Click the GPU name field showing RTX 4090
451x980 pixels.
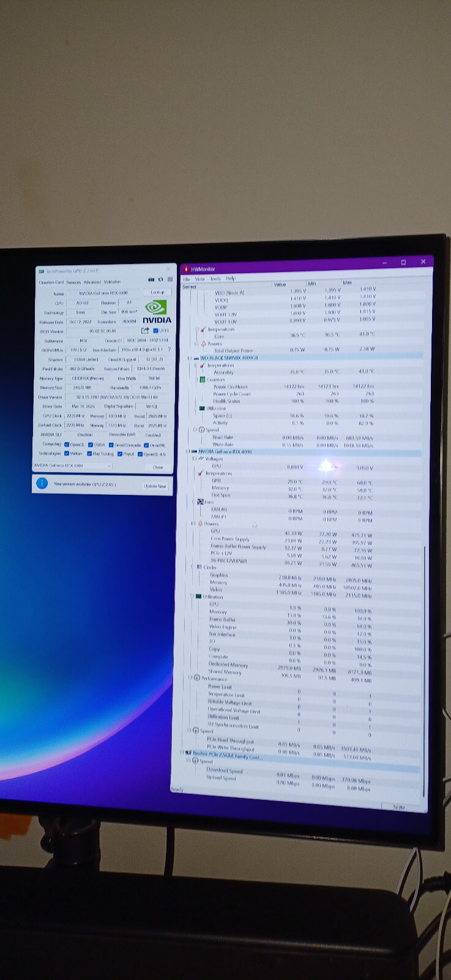(x=103, y=293)
